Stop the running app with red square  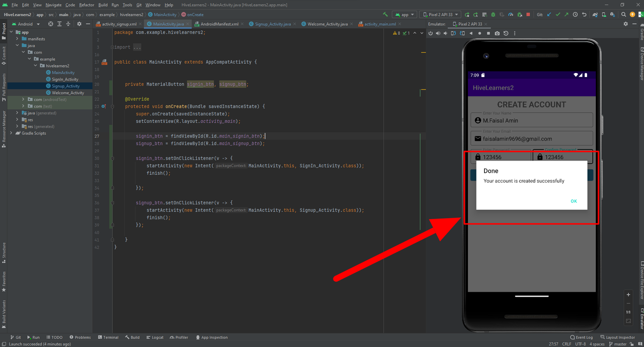pos(528,15)
